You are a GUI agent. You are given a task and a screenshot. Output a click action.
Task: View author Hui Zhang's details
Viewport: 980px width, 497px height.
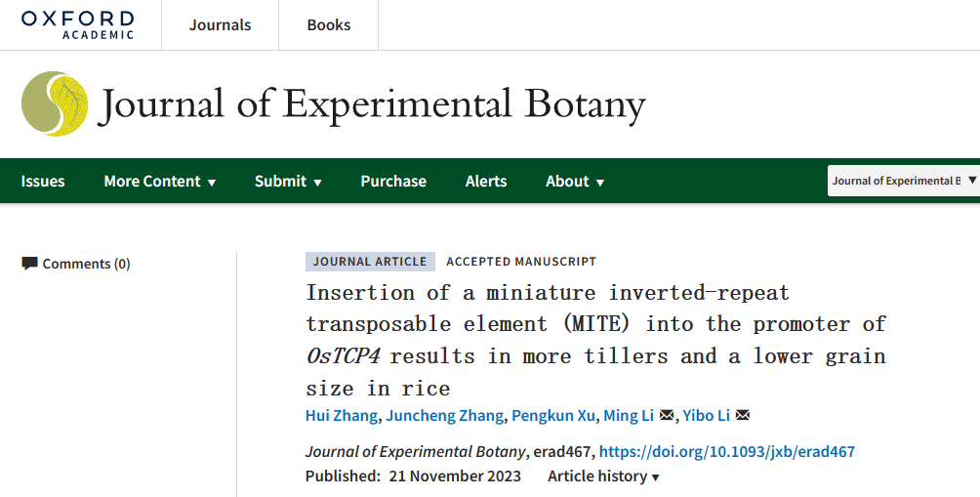click(x=342, y=416)
